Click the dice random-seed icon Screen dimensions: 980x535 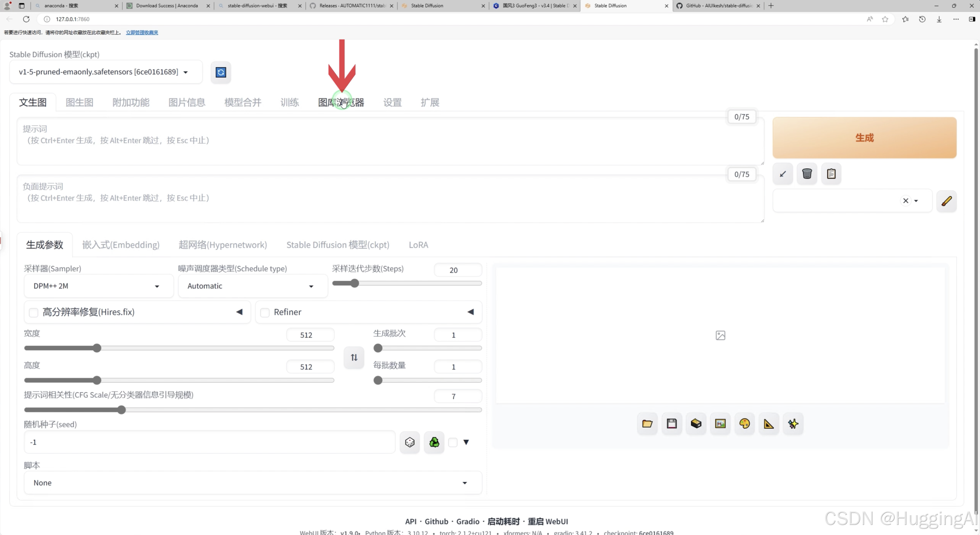coord(409,442)
